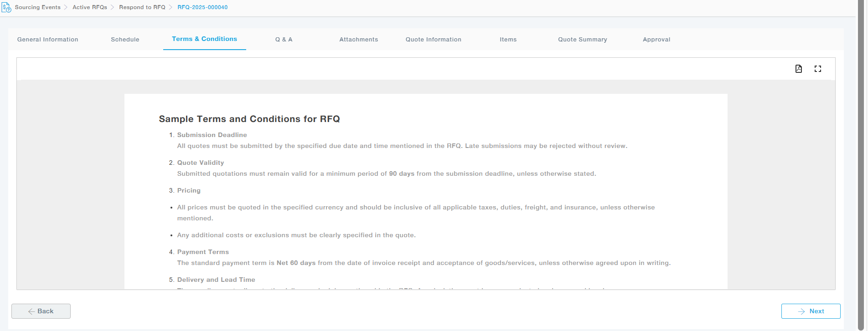The image size is (868, 331).
Task: Click the Back button
Action: 41,311
